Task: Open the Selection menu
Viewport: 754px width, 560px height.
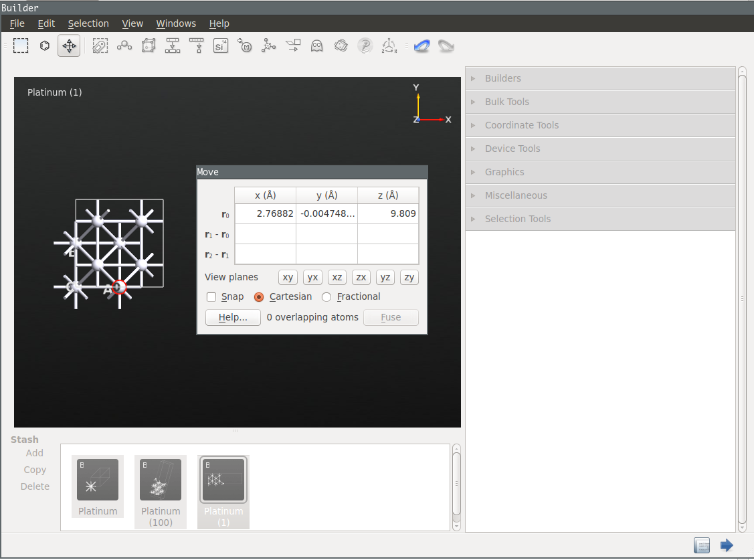Action: pos(88,23)
